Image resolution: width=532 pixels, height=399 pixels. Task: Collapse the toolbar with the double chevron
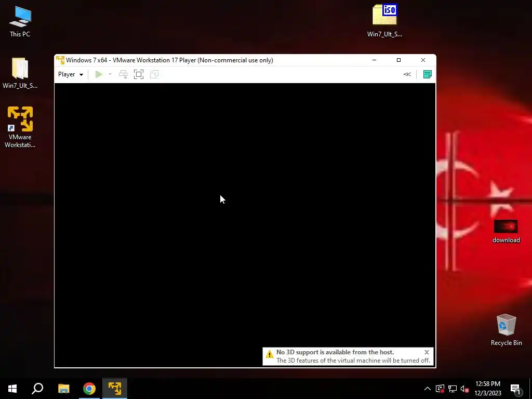[407, 74]
